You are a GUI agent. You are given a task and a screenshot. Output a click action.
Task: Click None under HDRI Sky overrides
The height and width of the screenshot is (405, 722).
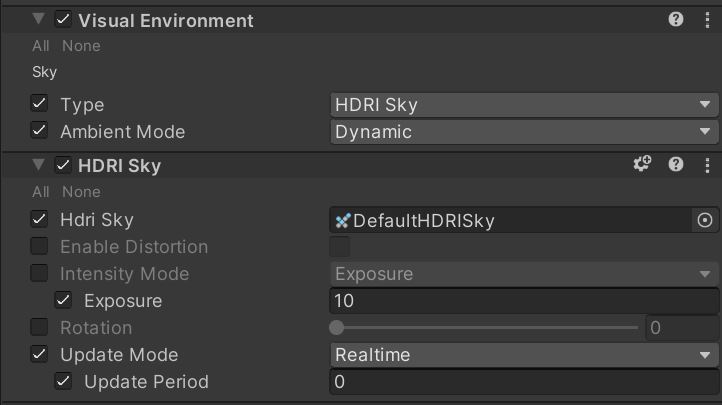point(81,191)
